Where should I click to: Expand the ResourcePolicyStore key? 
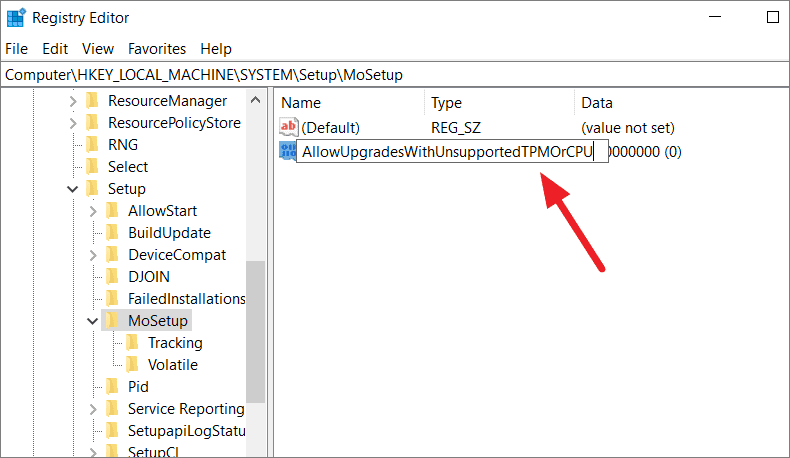[73, 123]
